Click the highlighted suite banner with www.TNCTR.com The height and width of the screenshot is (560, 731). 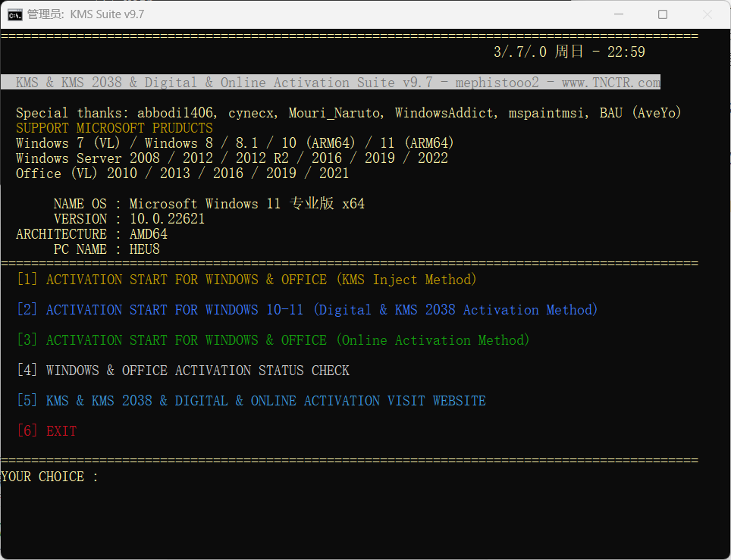pyautogui.click(x=331, y=82)
